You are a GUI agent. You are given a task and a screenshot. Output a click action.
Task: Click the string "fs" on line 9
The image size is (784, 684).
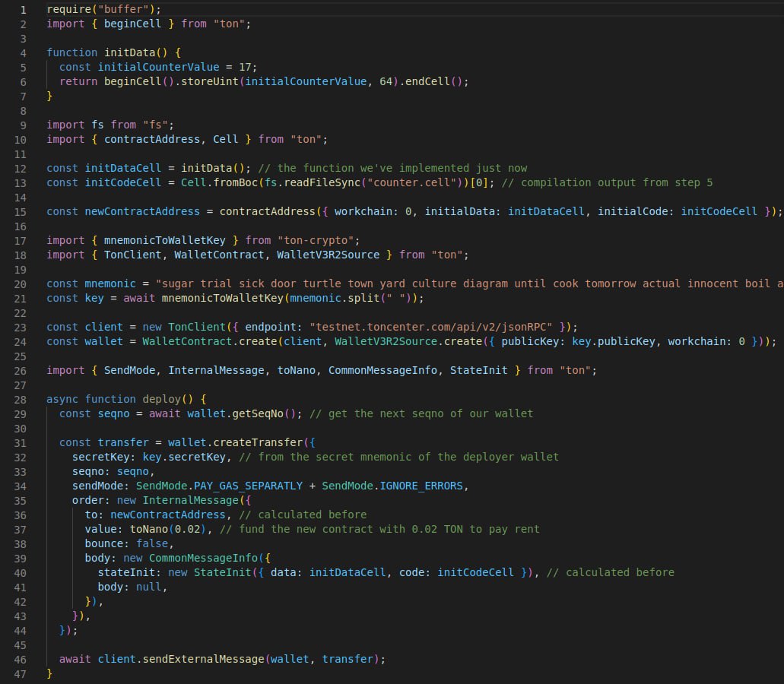coord(155,125)
